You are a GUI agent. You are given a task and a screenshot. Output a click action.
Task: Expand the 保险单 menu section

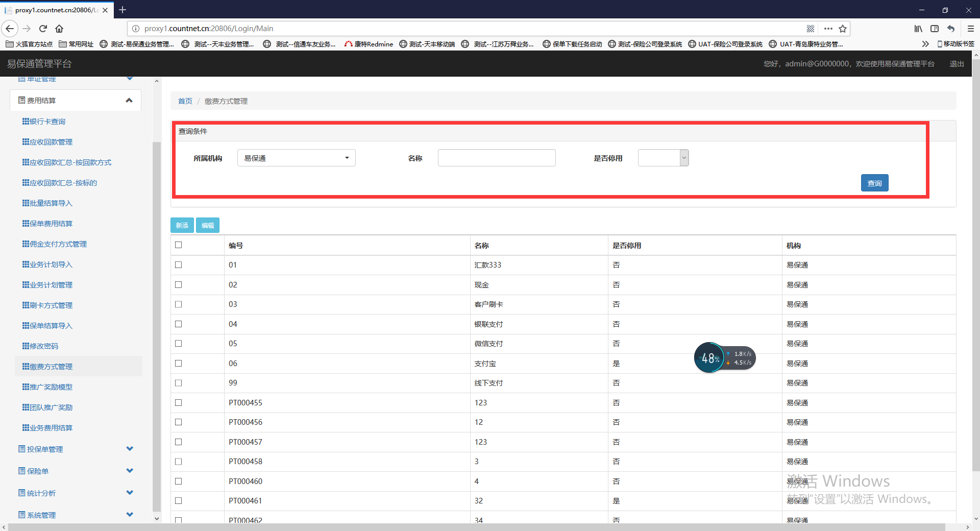76,471
